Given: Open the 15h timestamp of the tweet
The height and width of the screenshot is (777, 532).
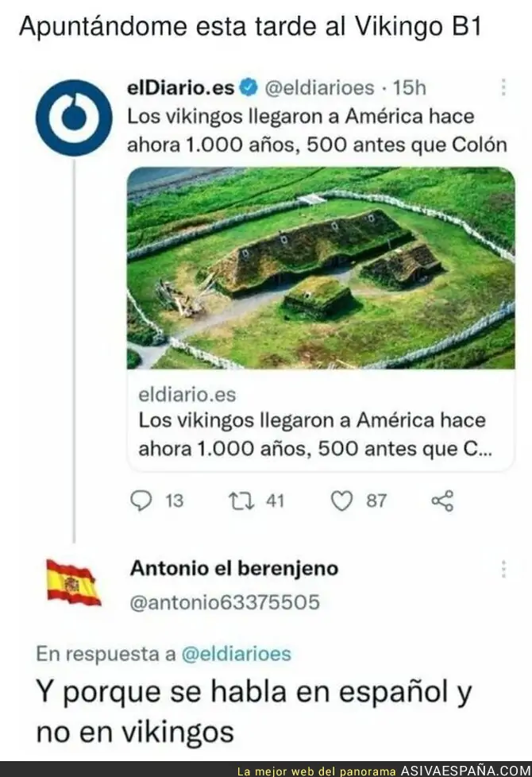Looking at the screenshot, I should 409,87.
